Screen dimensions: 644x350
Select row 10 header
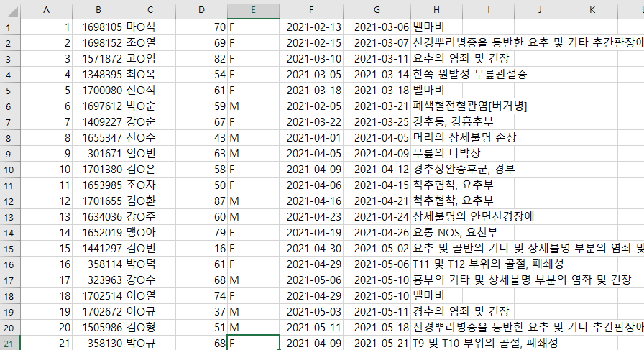10,169
